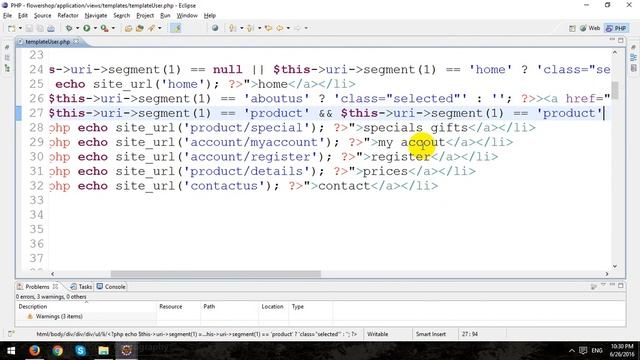Click the Debug bug icon
This screenshot has width=640, height=360.
tap(69, 28)
